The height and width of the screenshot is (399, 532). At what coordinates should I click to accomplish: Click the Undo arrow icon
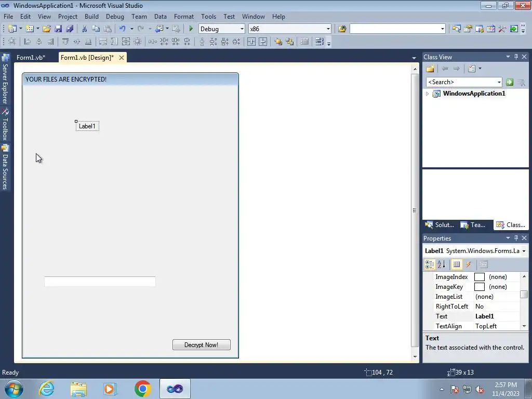[123, 29]
